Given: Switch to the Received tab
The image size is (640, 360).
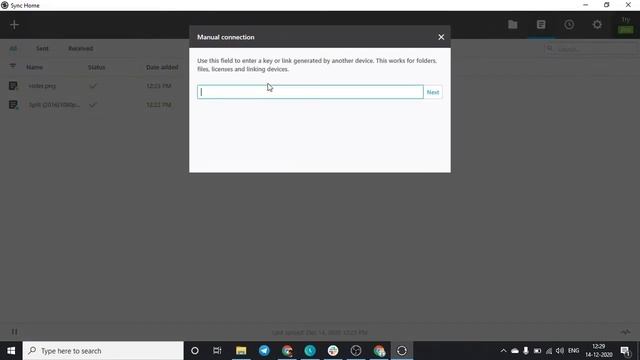Looking at the screenshot, I should [80, 49].
